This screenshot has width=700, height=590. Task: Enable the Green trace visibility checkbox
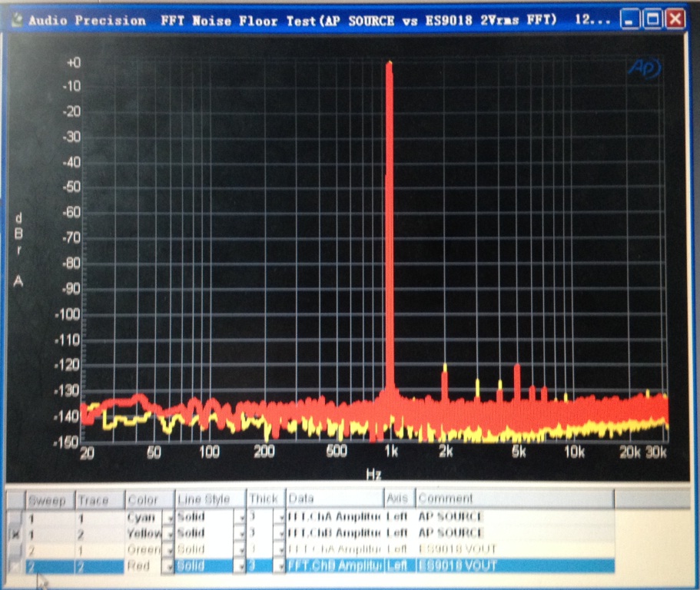15,550
